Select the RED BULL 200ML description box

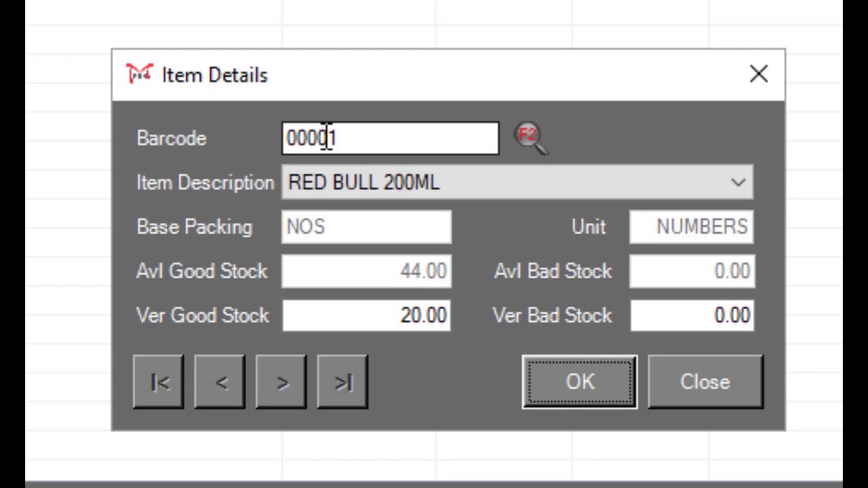(x=517, y=182)
